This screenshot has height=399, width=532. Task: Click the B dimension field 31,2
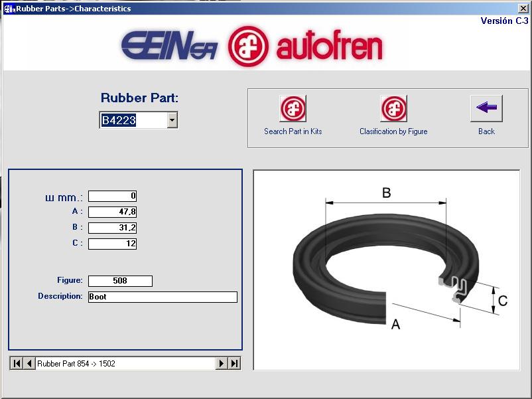tap(112, 228)
